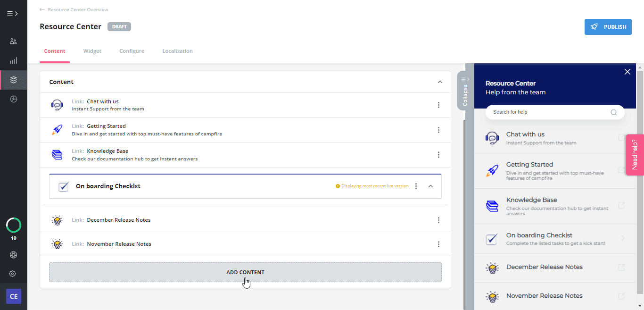The image size is (644, 310).
Task: Click the PUBLISH button
Action: [x=608, y=27]
